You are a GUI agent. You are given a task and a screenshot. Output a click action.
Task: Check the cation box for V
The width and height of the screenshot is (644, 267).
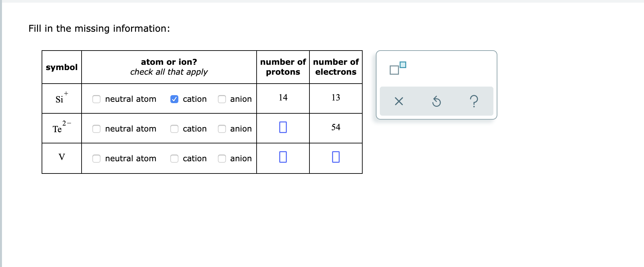[174, 159]
